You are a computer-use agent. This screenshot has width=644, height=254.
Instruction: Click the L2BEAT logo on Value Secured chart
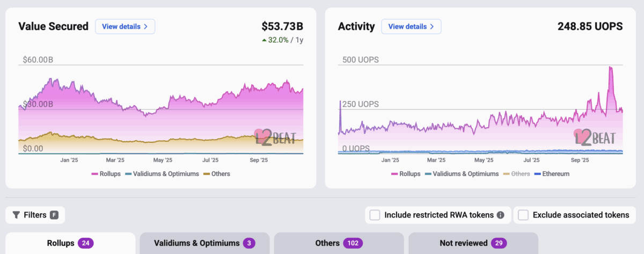pyautogui.click(x=274, y=138)
